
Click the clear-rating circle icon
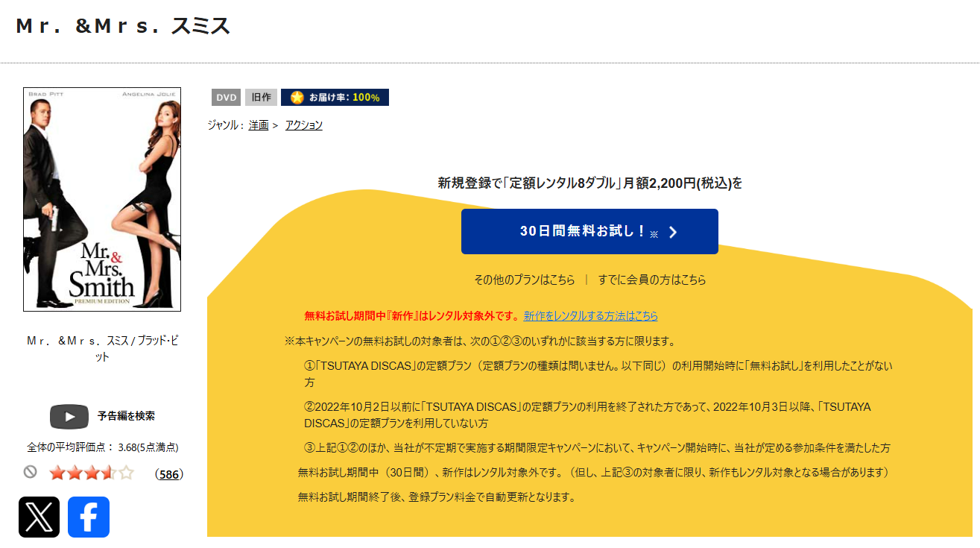coord(31,472)
